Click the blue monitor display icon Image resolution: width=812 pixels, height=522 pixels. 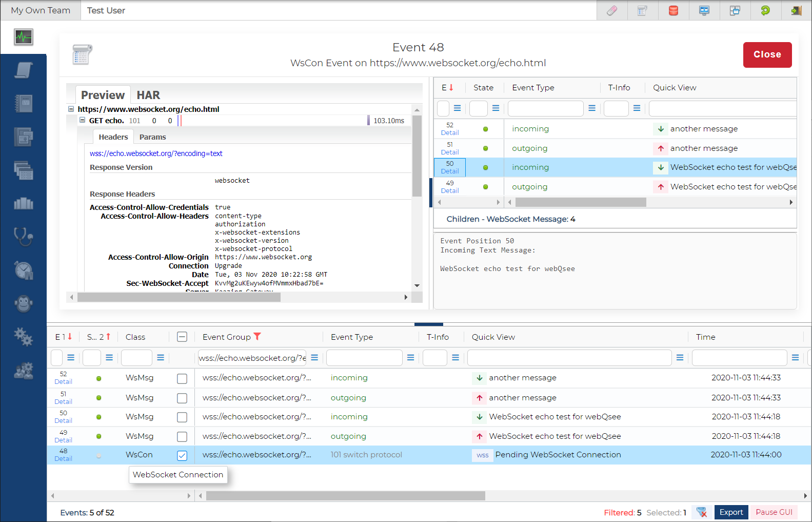pos(704,10)
